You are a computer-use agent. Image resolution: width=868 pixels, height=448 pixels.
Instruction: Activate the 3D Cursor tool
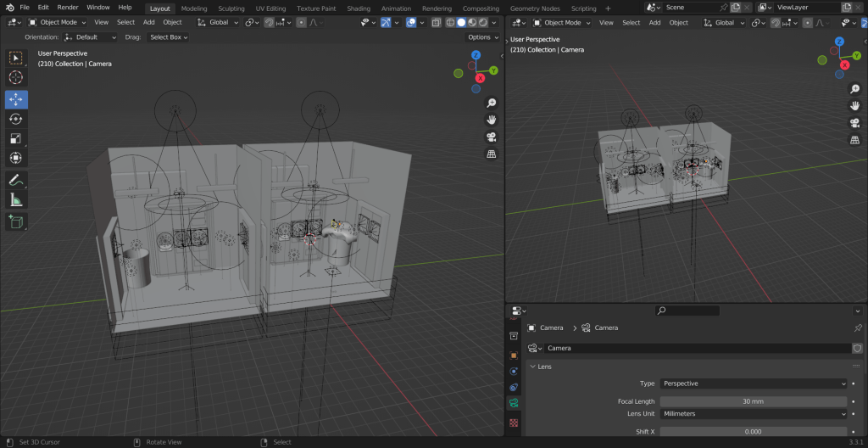pyautogui.click(x=16, y=77)
